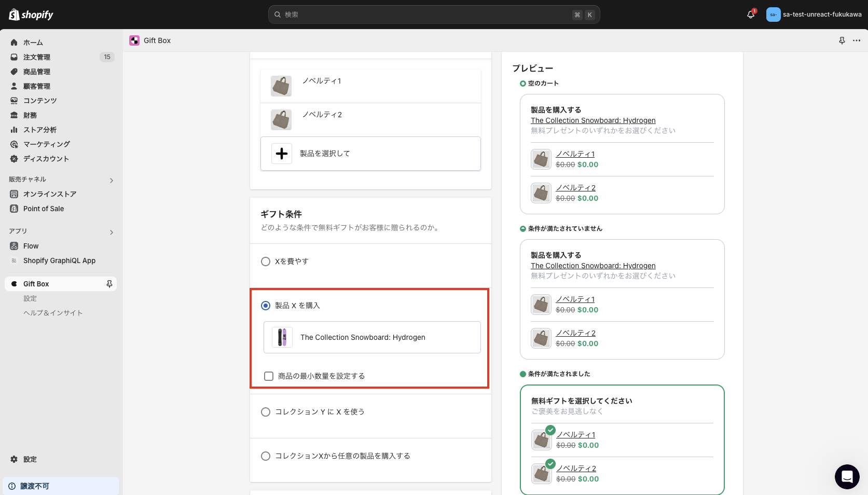
Task: Open the Shopify home dashboard icon
Action: tap(13, 42)
